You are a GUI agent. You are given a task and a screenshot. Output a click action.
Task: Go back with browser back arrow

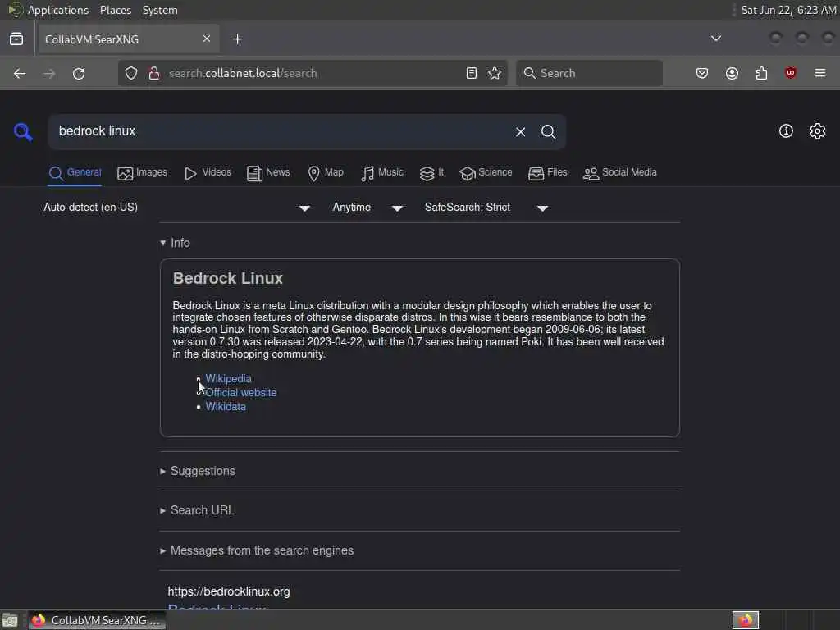click(x=20, y=73)
